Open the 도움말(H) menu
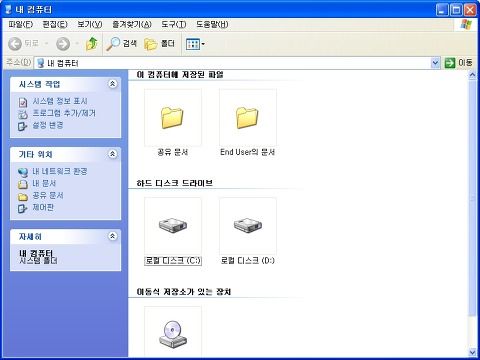The height and width of the screenshot is (360, 480). pos(212,24)
